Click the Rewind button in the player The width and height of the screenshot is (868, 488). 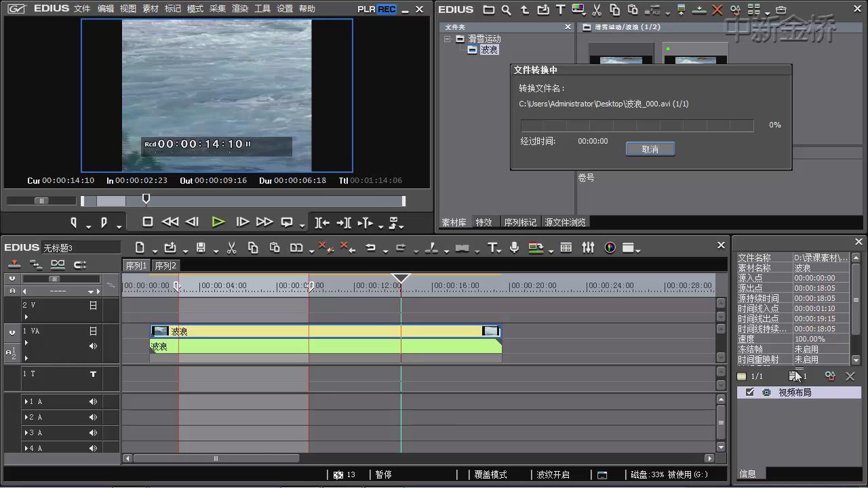pyautogui.click(x=170, y=222)
